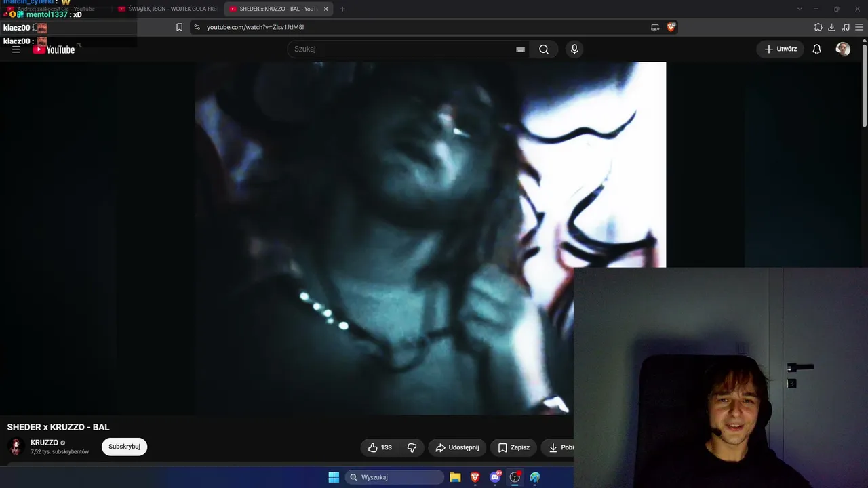
Task: Open the YouTube guide hamburger menu
Action: pyautogui.click(x=16, y=49)
